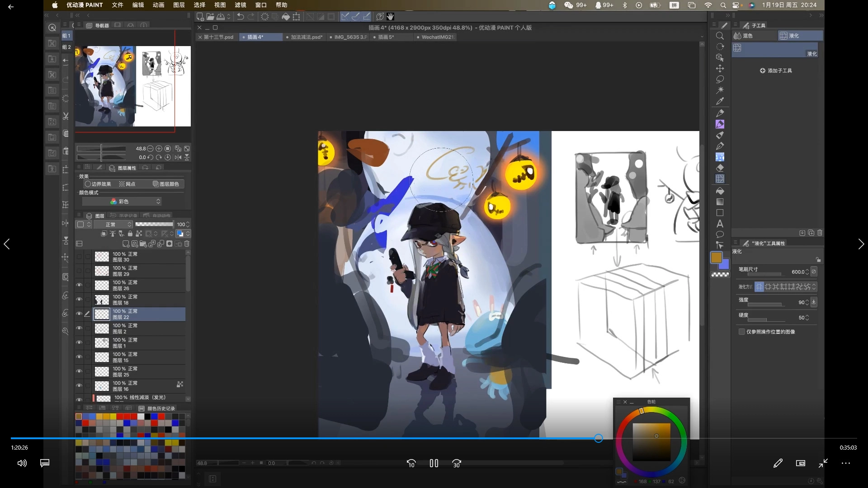Select the Gradient tool
Viewport: 868px width, 488px height.
click(x=720, y=202)
